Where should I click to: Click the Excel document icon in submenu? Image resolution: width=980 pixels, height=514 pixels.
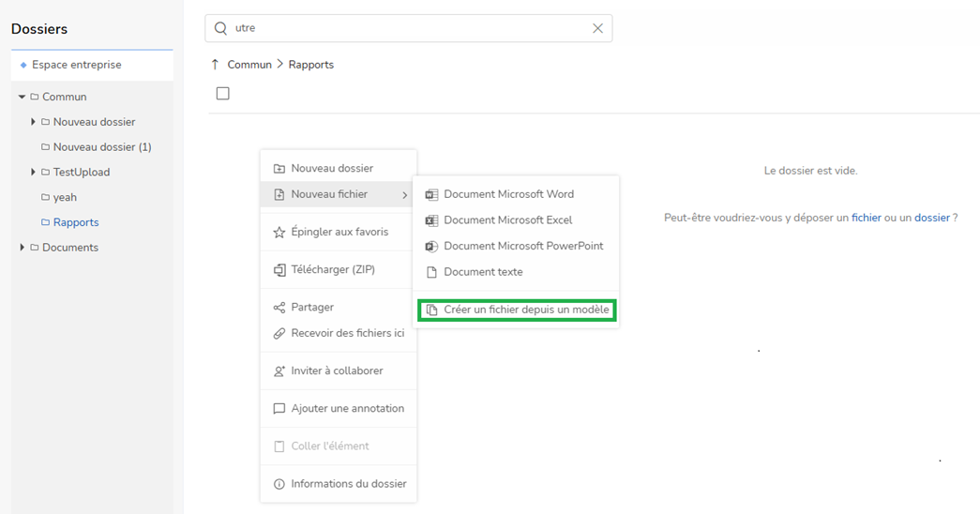click(431, 220)
